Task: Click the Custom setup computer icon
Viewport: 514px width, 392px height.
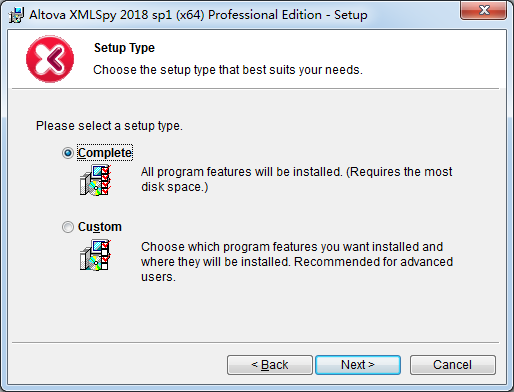Action: click(95, 255)
